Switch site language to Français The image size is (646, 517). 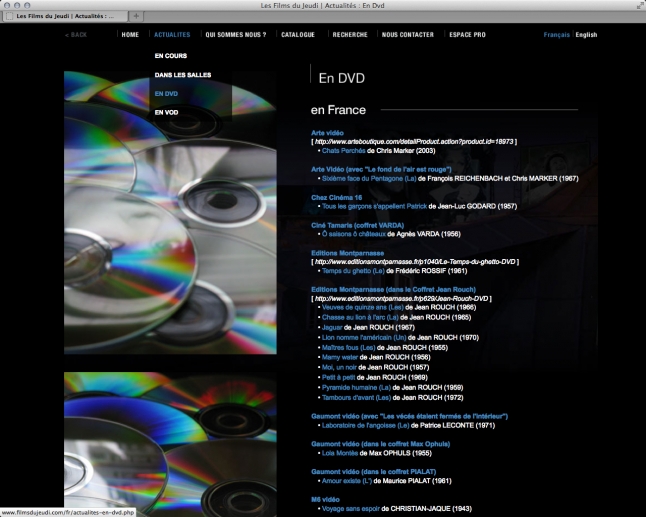coord(556,35)
